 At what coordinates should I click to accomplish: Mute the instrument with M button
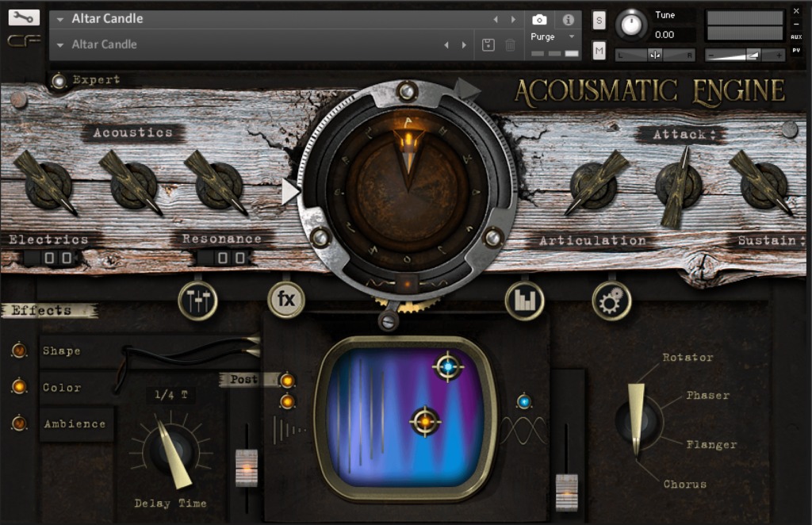point(599,51)
